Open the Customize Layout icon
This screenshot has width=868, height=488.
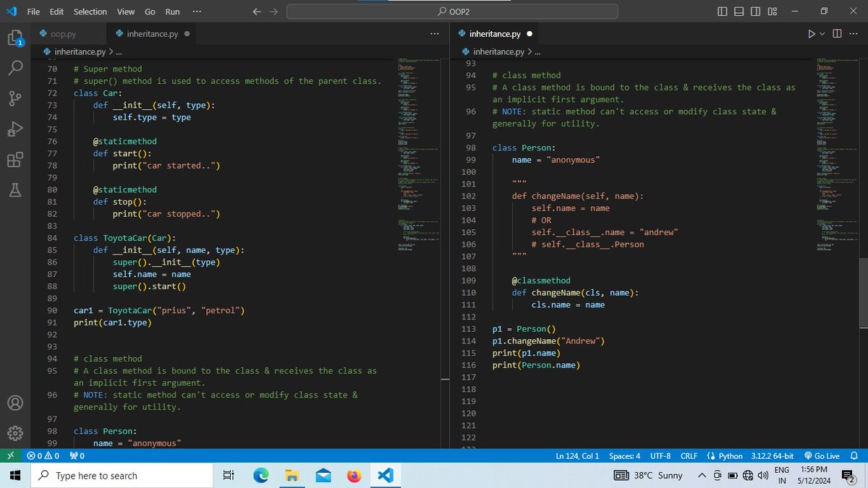773,12
